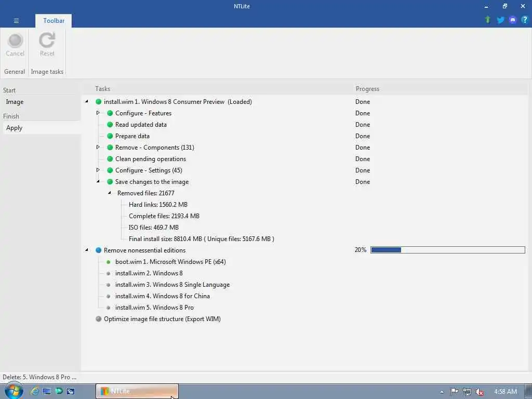The width and height of the screenshot is (532, 399).
Task: Expand Configure - Features task
Action: [x=98, y=113]
